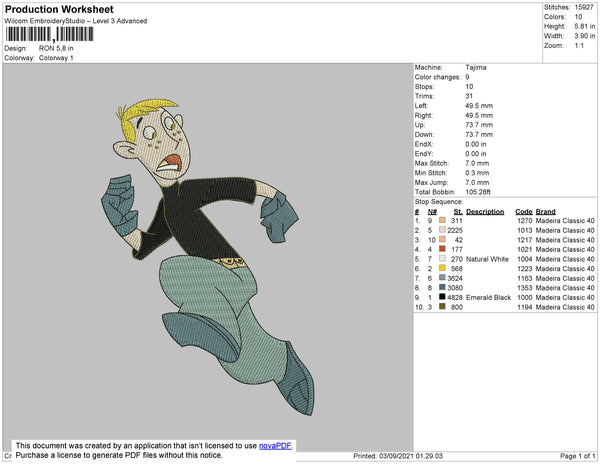Select stitch count '3624' in row 7
The height and width of the screenshot is (464, 600).
tap(455, 278)
